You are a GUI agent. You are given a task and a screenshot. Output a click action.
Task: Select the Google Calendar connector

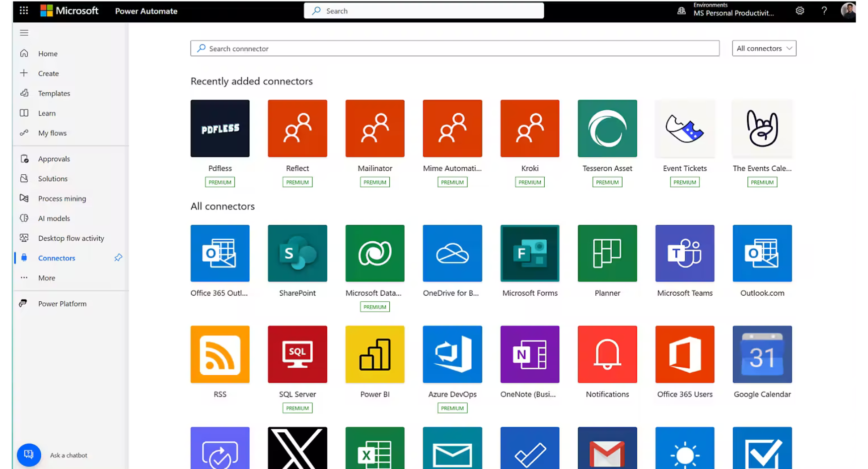pos(762,354)
